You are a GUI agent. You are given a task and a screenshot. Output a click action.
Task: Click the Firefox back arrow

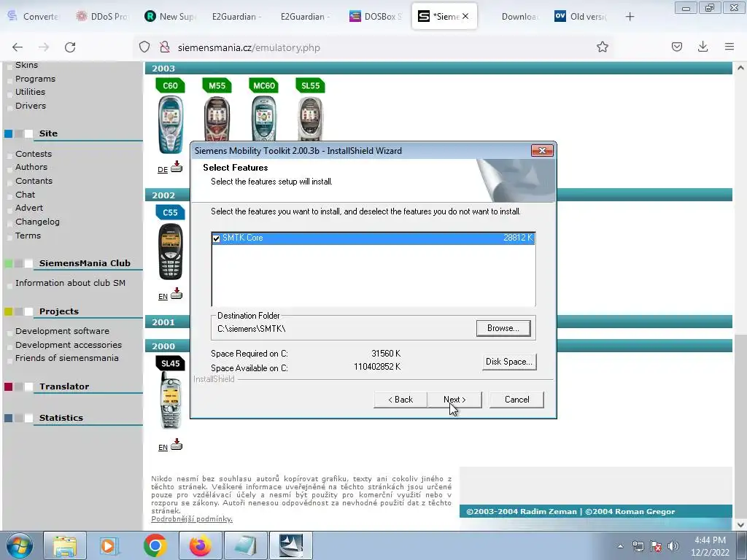click(18, 47)
